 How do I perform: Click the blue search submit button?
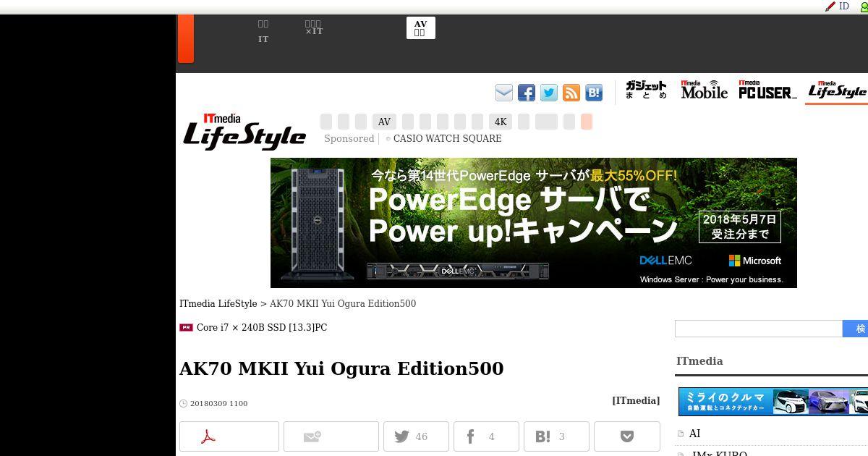click(x=856, y=329)
